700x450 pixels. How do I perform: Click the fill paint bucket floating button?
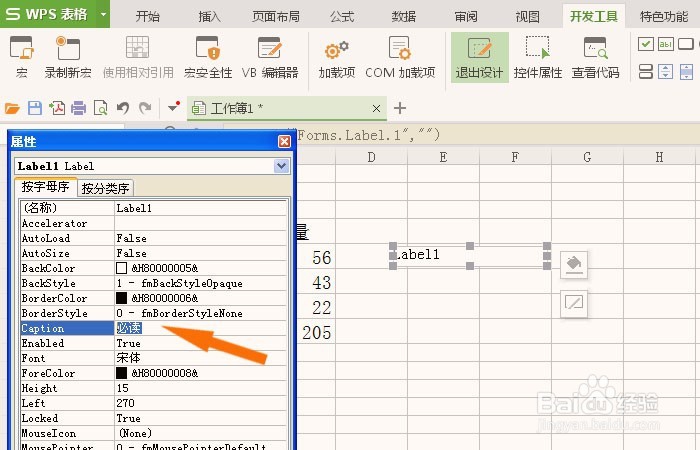(x=574, y=265)
